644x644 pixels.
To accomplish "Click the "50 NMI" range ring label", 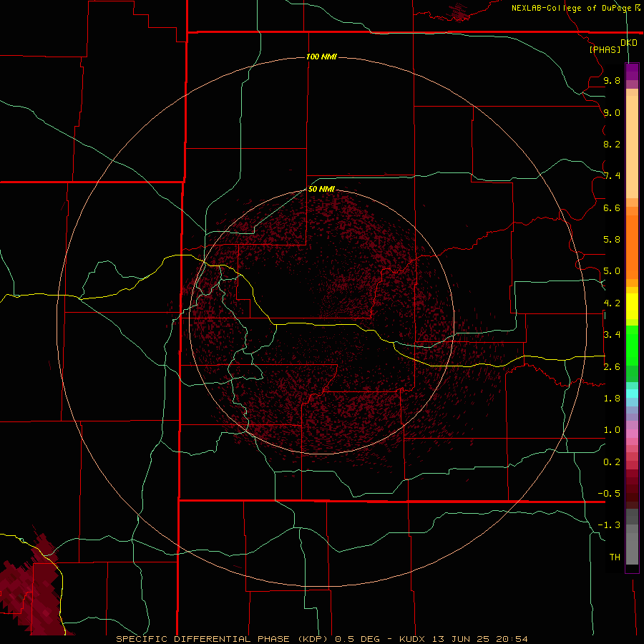I will [321, 189].
